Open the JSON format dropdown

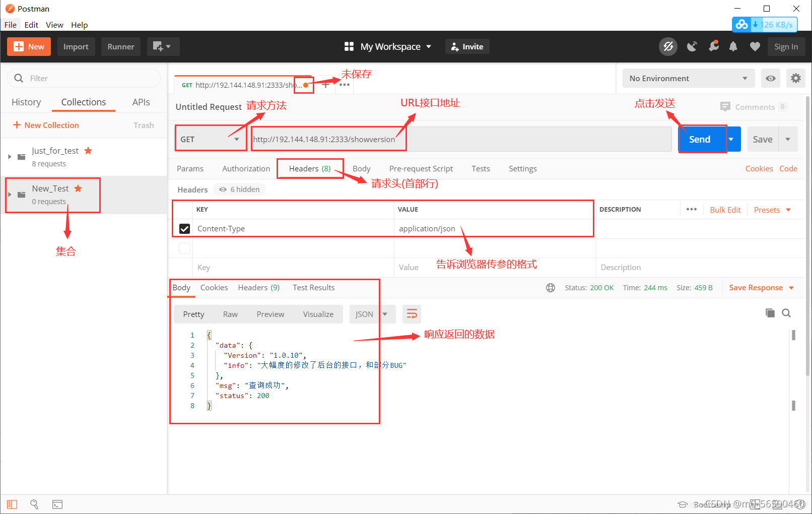(x=372, y=314)
